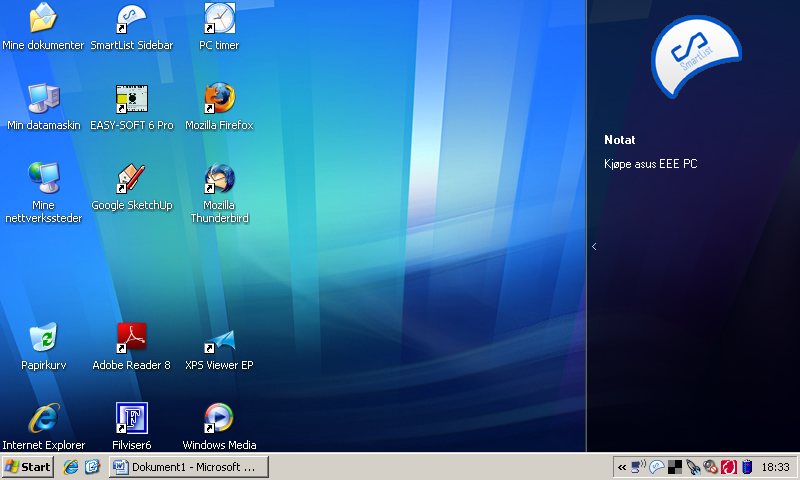The height and width of the screenshot is (480, 800).
Task: Click the rocket icon in system tray
Action: (693, 467)
